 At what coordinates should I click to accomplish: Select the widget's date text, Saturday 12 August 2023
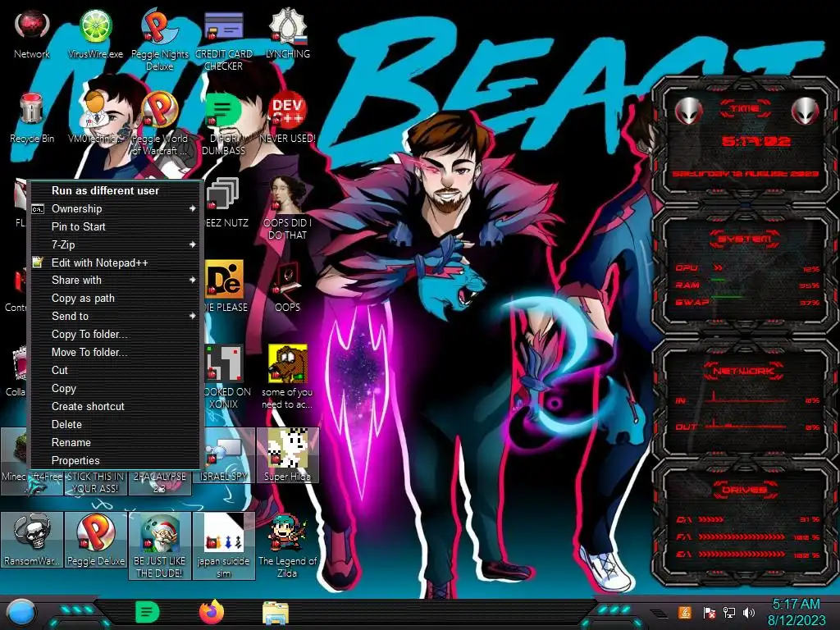pos(745,174)
